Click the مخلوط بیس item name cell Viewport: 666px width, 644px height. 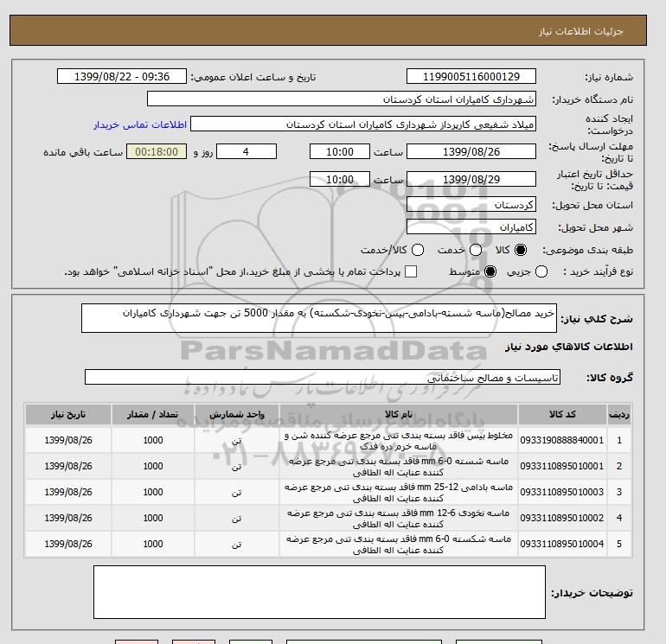(399, 441)
